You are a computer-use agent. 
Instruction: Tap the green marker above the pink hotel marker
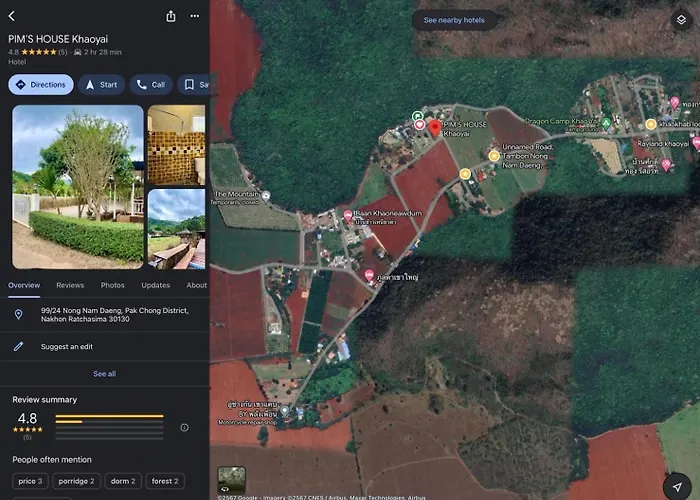(x=417, y=116)
